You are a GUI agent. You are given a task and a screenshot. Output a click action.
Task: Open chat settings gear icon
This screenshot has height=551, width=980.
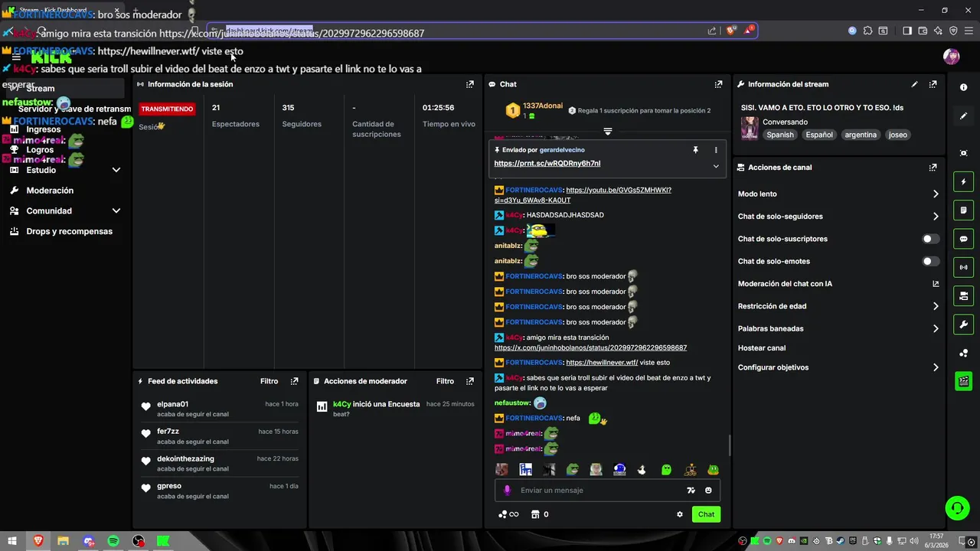679,514
